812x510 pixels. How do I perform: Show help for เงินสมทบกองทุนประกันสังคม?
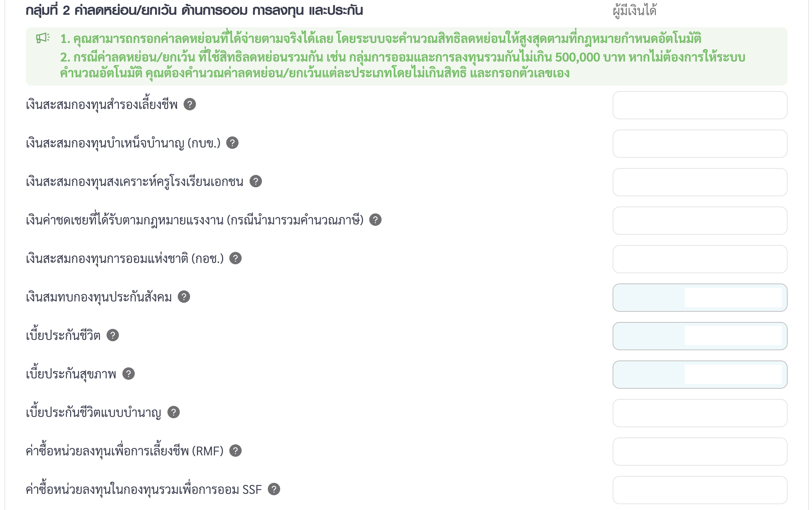(x=184, y=297)
